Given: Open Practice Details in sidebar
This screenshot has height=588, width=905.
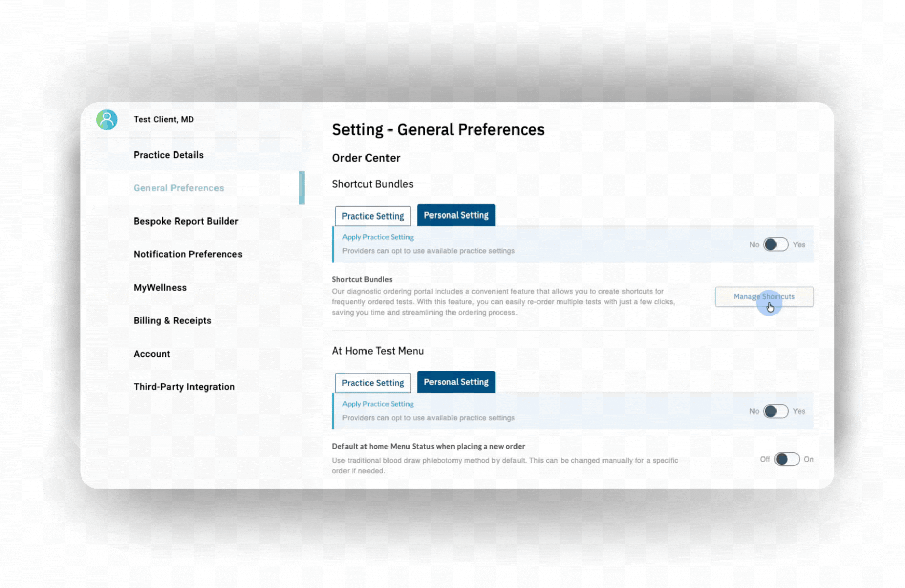Looking at the screenshot, I should pos(168,155).
